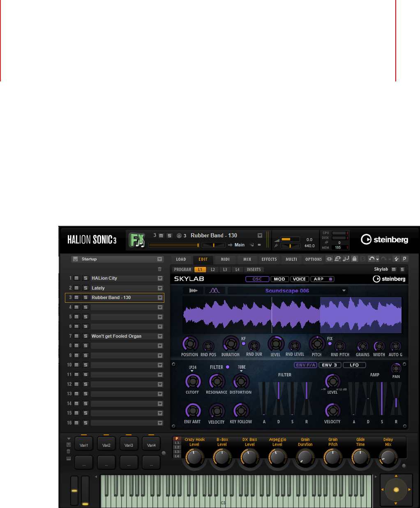Open Soundscape 006 sample dropdown
420x508 pixels.
coord(344,291)
